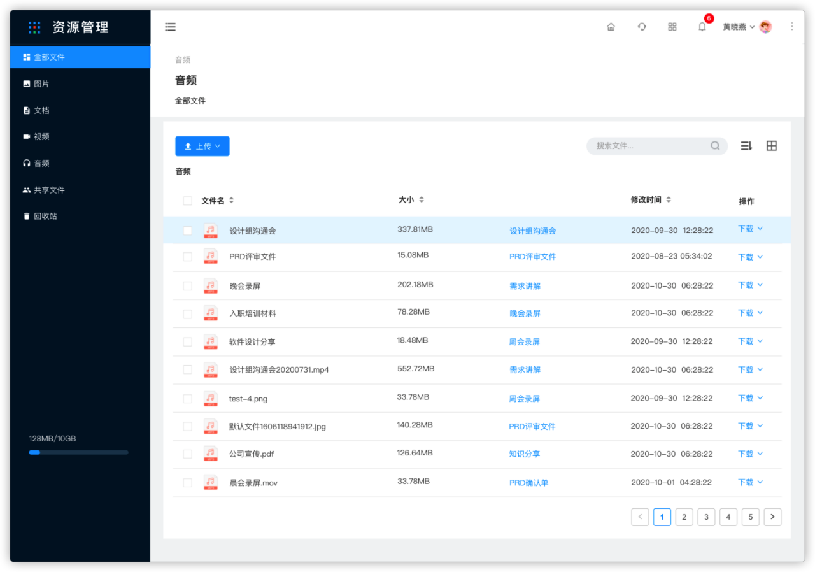Sort by 文件名 column arrows
This screenshot has height=572, width=815.
point(231,200)
